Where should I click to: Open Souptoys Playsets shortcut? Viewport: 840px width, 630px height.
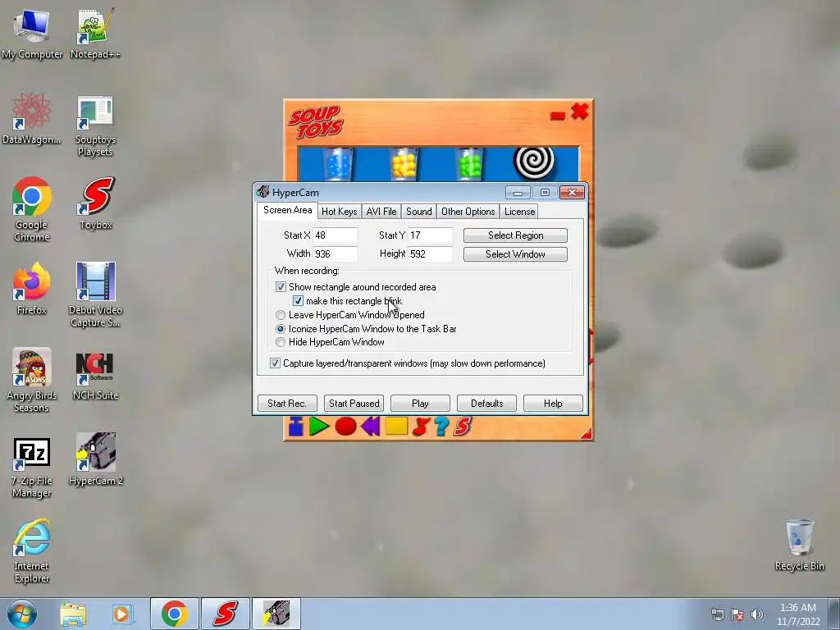95,126
